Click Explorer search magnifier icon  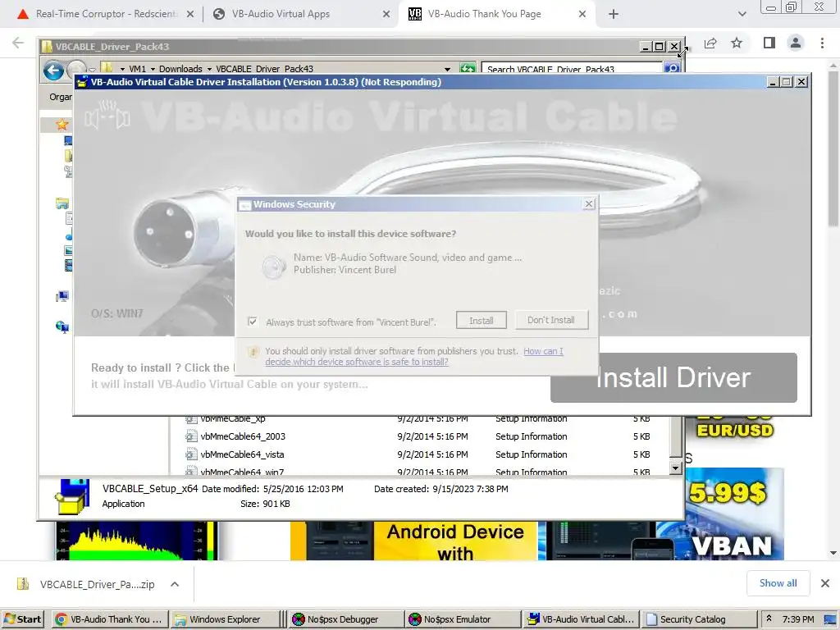pyautogui.click(x=672, y=69)
